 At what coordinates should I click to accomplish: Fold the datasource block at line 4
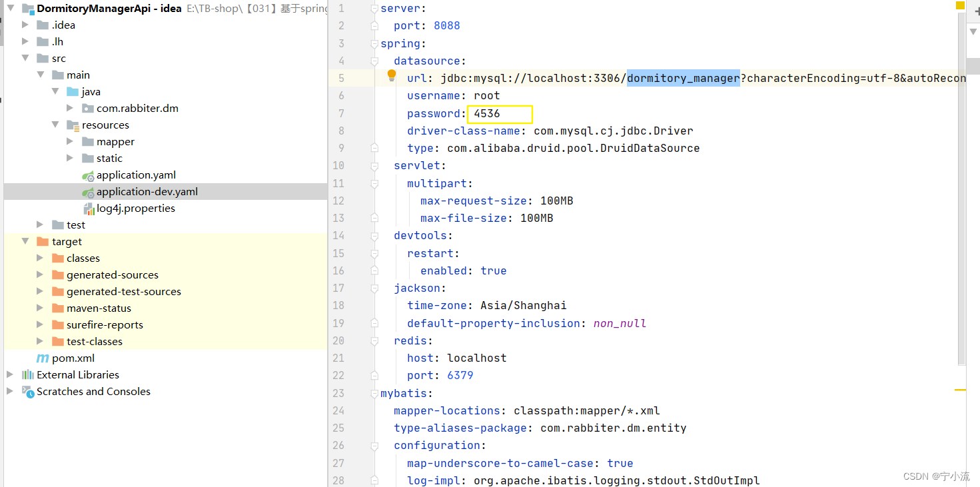click(374, 61)
